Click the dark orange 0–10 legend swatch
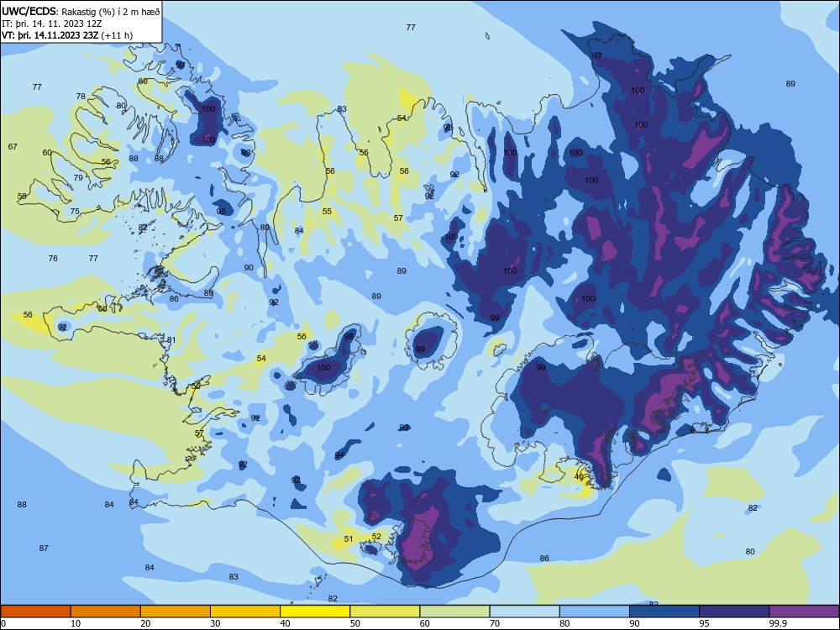The height and width of the screenshot is (630, 840). 35,612
